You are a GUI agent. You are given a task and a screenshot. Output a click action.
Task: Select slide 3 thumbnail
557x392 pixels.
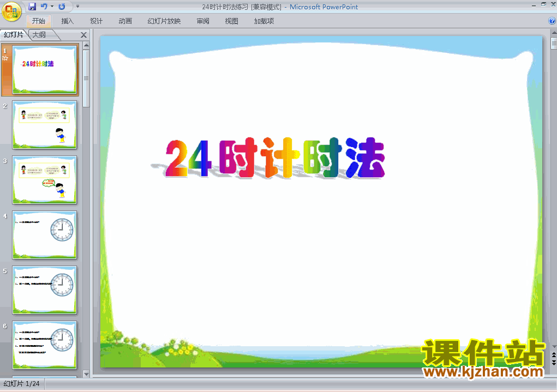click(x=44, y=180)
